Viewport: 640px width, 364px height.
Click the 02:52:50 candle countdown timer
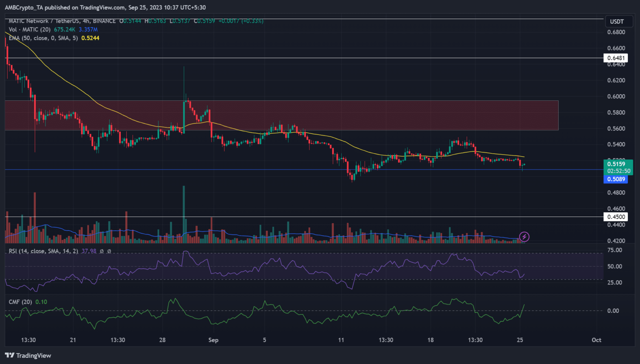click(x=619, y=171)
